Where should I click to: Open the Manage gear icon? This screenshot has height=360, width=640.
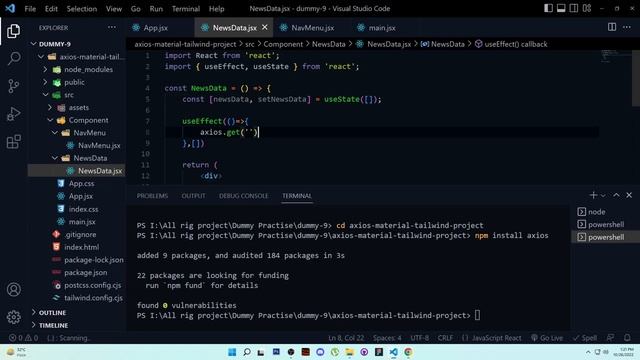tap(13, 317)
